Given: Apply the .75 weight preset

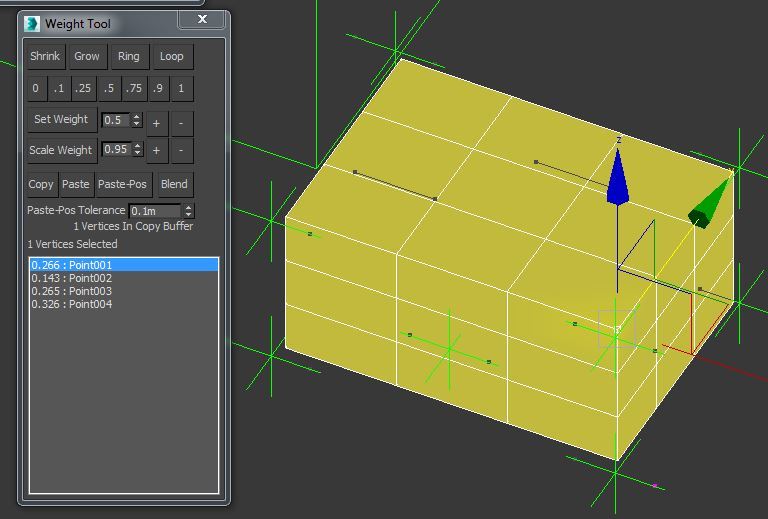Looking at the screenshot, I should click(133, 89).
